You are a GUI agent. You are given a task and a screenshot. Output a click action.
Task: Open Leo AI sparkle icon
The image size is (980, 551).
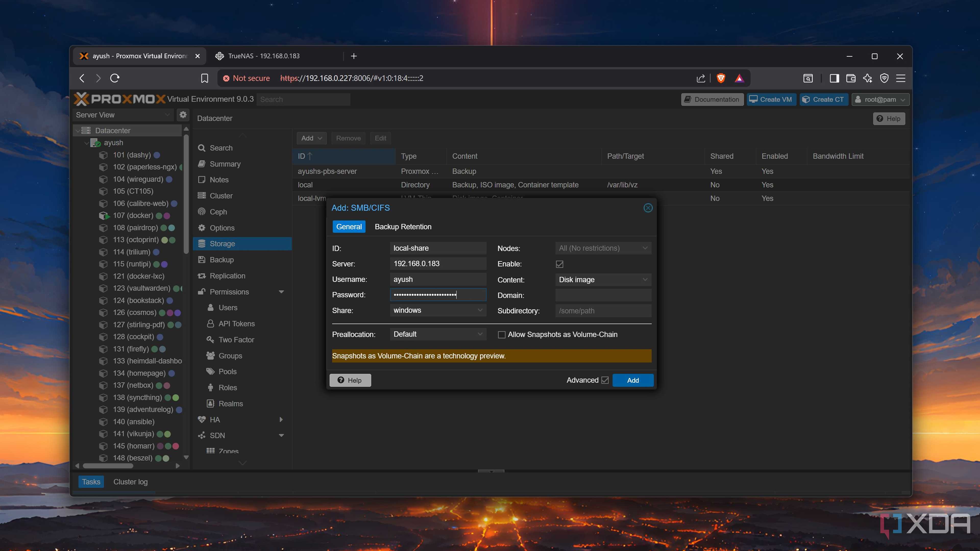[867, 78]
